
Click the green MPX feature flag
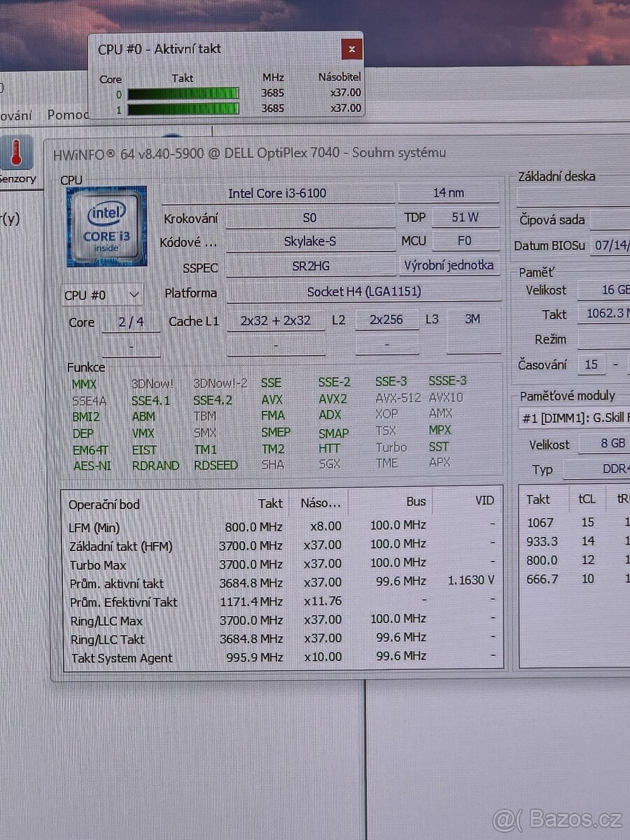(x=440, y=430)
